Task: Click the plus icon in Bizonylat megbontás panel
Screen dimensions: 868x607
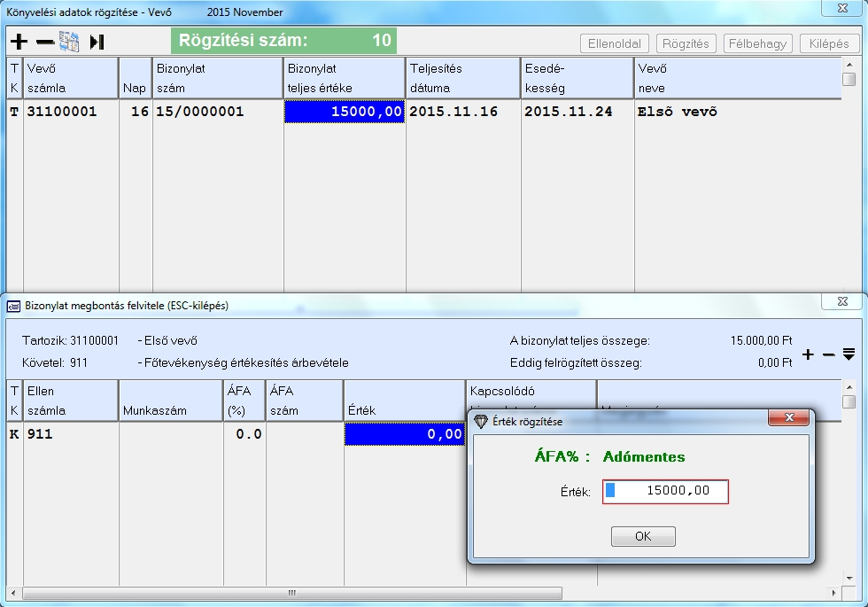Action: (808, 354)
